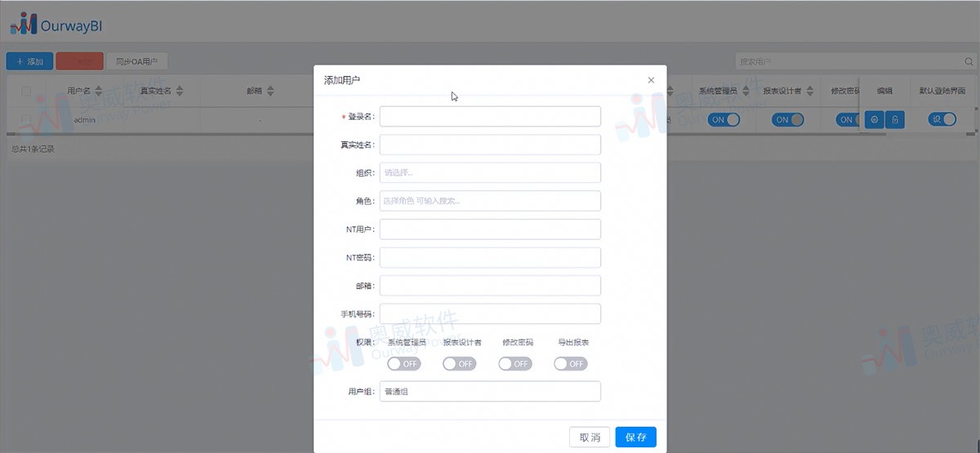
Task: Focus the 真实姓名 input field
Action: pyautogui.click(x=490, y=144)
